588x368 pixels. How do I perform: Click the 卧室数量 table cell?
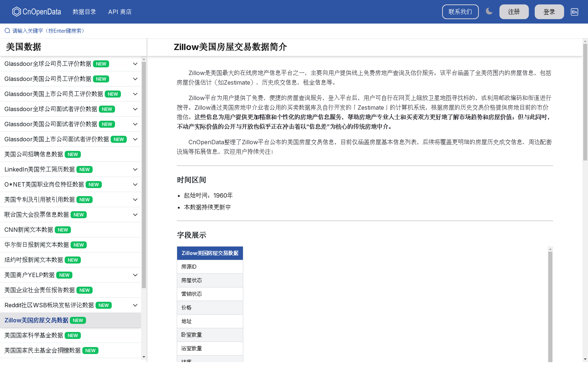[210, 335]
